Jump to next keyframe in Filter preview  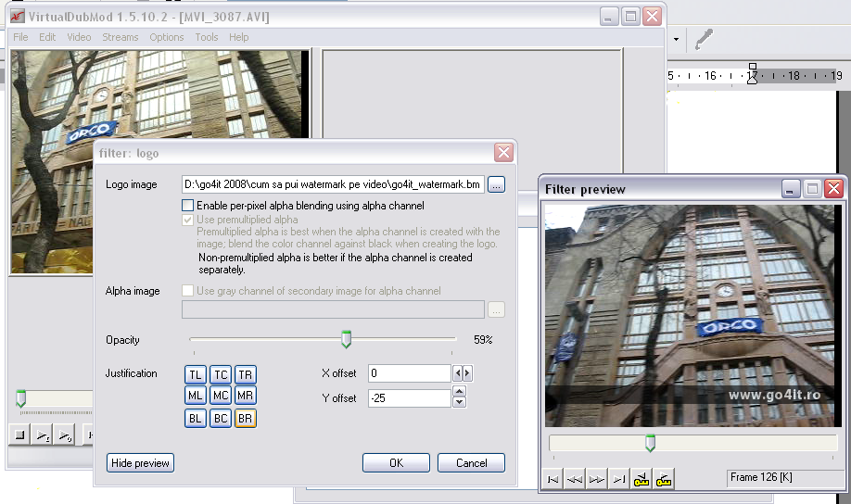(x=663, y=479)
